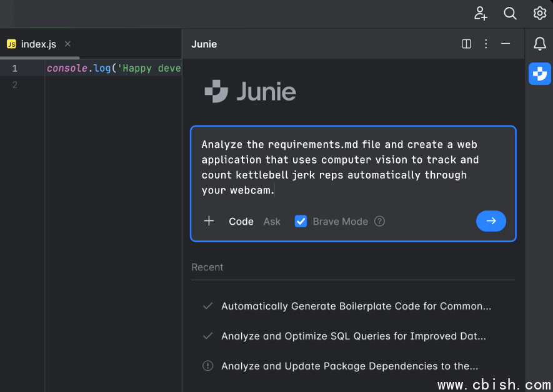
Task: Click the Junie tool window icon in sidebar
Action: pos(540,74)
